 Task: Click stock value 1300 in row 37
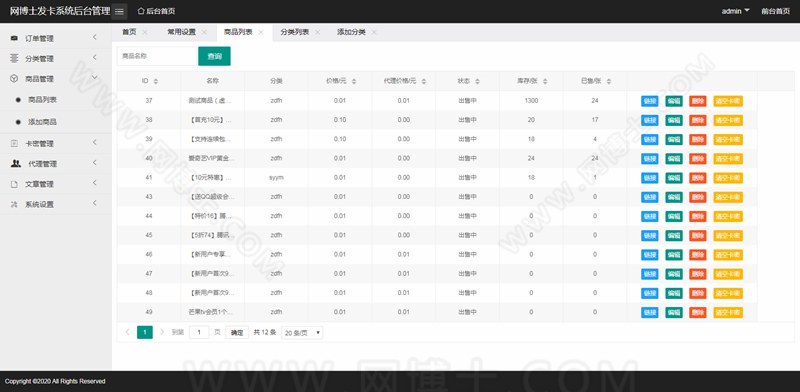(x=531, y=101)
